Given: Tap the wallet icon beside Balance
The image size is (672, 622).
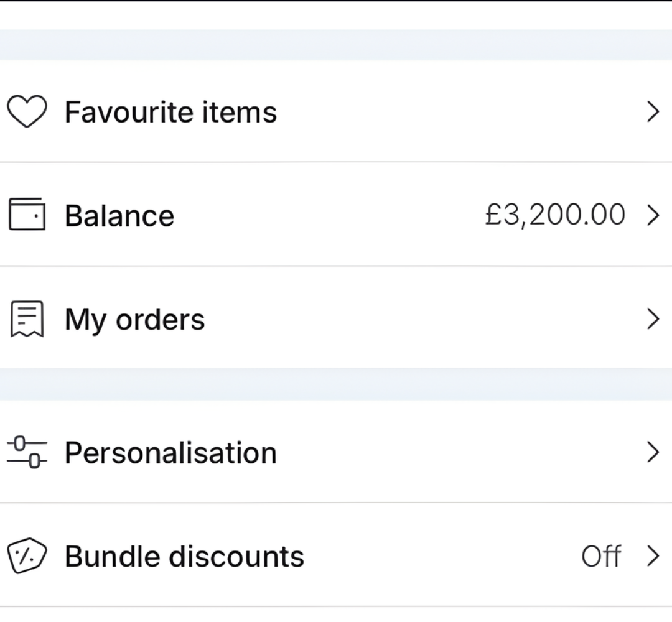Looking at the screenshot, I should click(27, 215).
